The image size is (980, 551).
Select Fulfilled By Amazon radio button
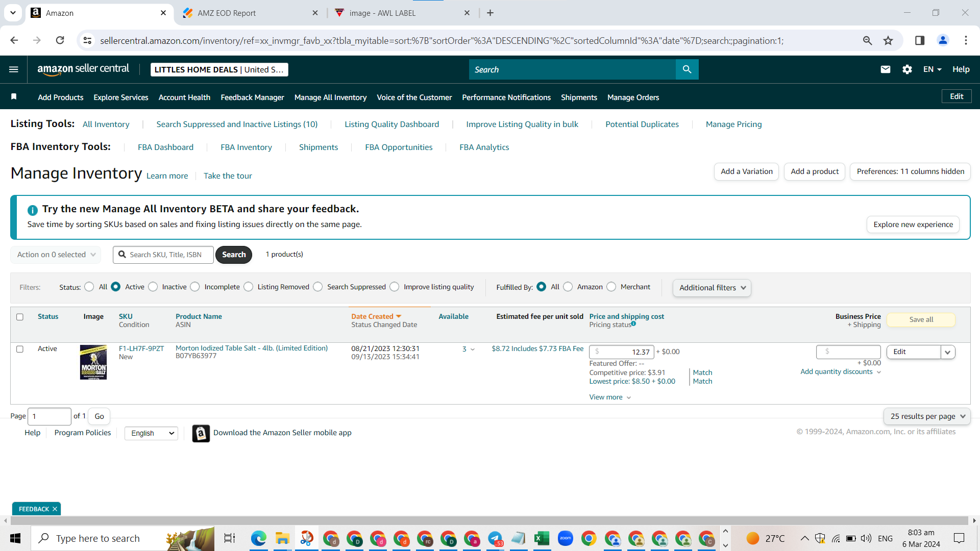pyautogui.click(x=568, y=287)
